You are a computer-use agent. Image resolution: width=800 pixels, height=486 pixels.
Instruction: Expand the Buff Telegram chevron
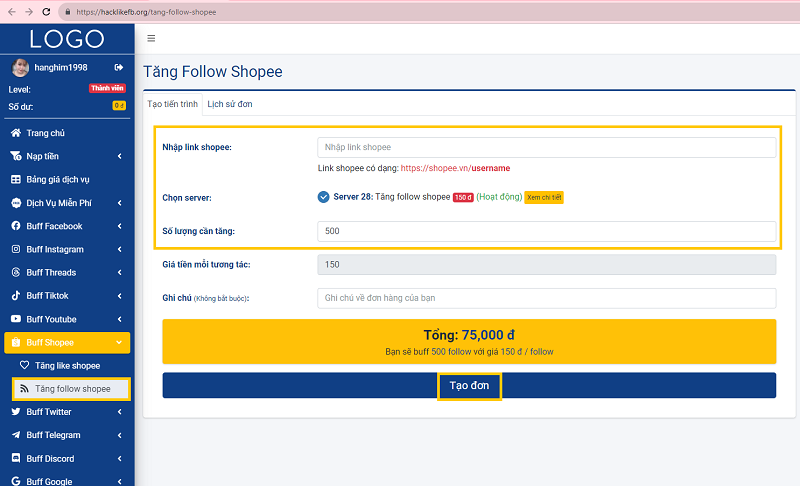tap(119, 435)
